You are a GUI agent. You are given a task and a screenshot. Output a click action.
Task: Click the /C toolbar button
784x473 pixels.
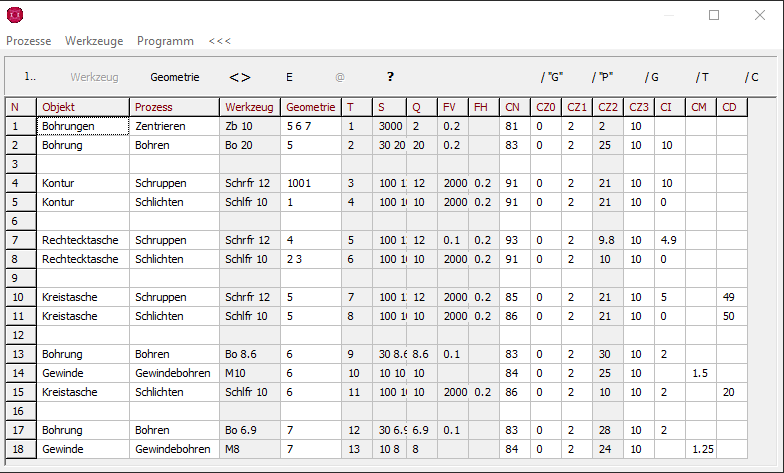click(752, 77)
